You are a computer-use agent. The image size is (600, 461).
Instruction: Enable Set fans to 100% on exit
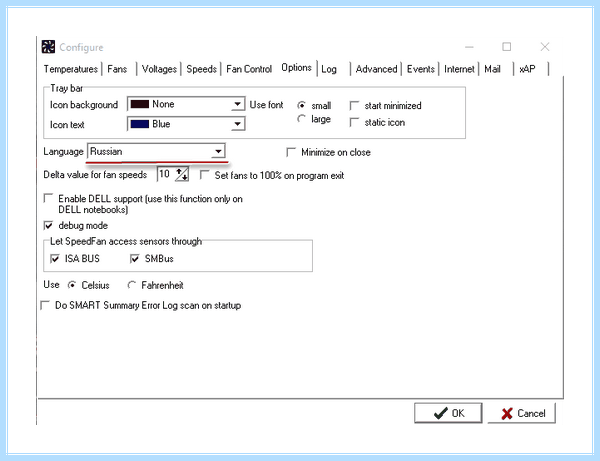(204, 175)
